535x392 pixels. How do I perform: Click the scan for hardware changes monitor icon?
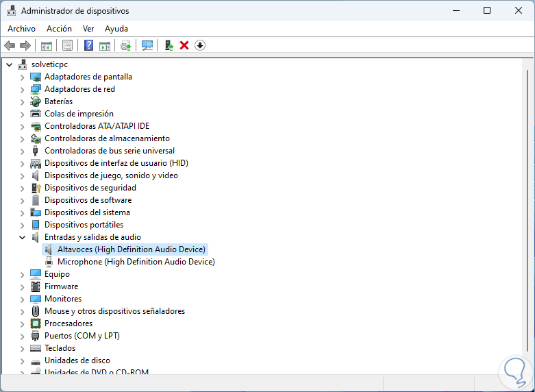point(147,45)
